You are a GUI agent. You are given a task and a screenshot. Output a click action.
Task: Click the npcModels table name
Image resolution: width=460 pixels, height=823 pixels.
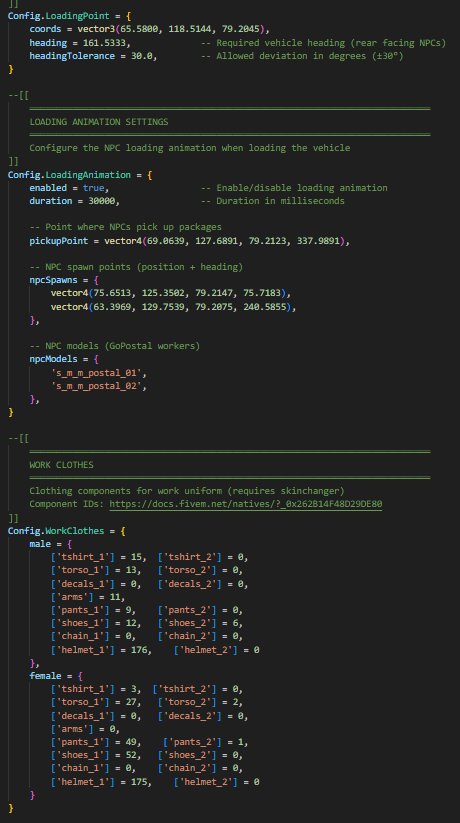(x=54, y=360)
